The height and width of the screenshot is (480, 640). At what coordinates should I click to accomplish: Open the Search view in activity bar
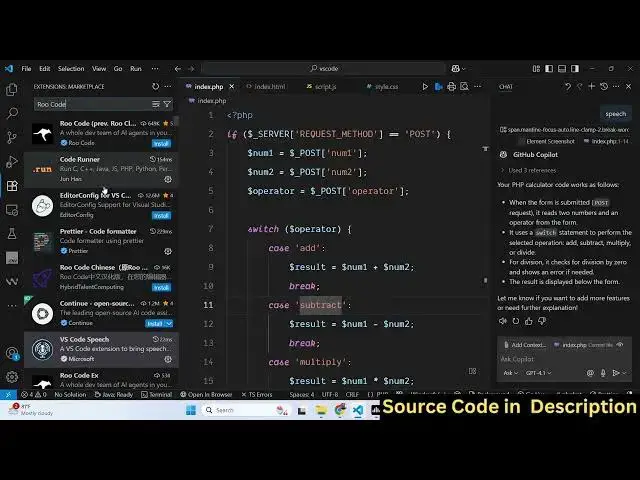coord(12,113)
